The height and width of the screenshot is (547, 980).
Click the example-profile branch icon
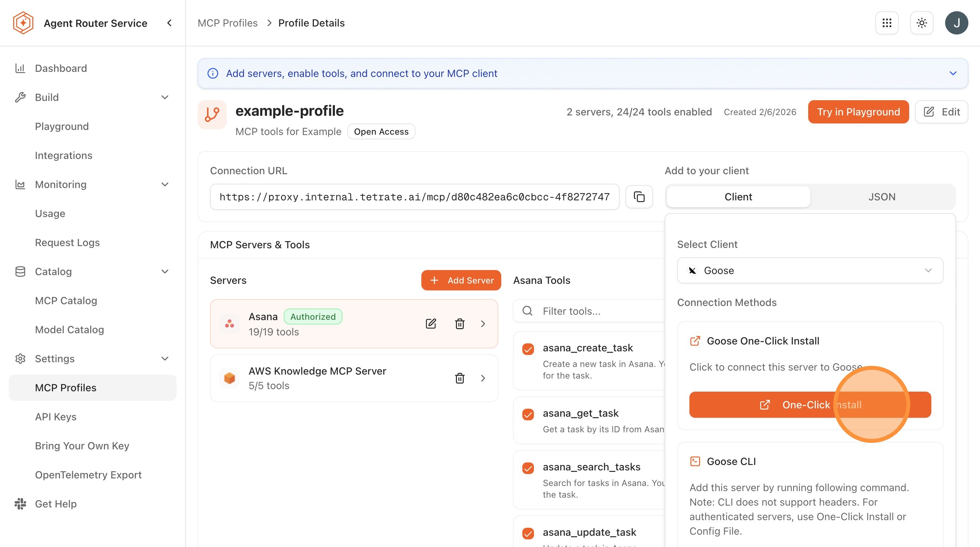click(x=212, y=114)
